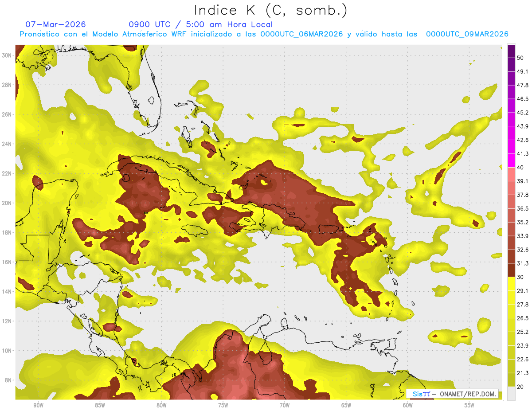Click the "30N" latitude label

click(x=7, y=55)
